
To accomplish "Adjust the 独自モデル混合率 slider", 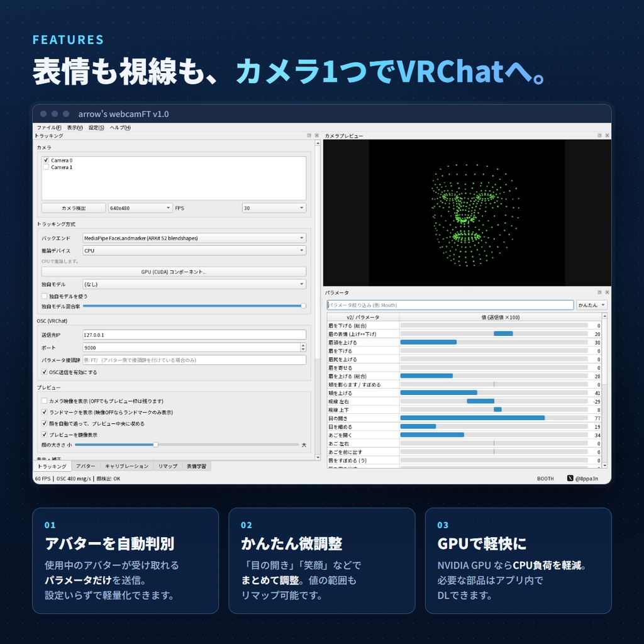I will [x=194, y=306].
